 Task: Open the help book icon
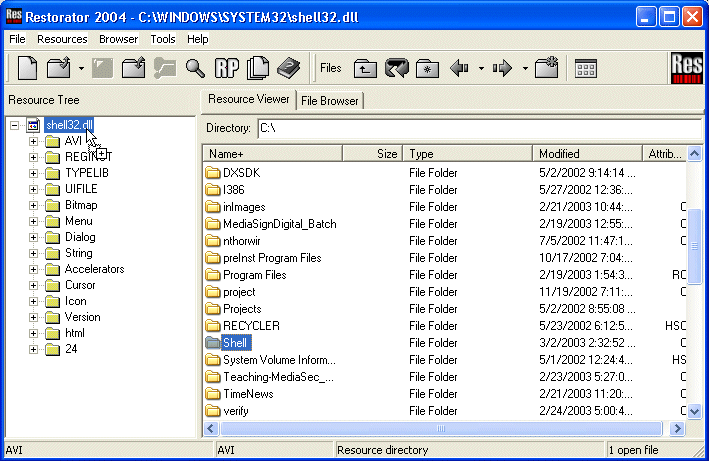(288, 68)
